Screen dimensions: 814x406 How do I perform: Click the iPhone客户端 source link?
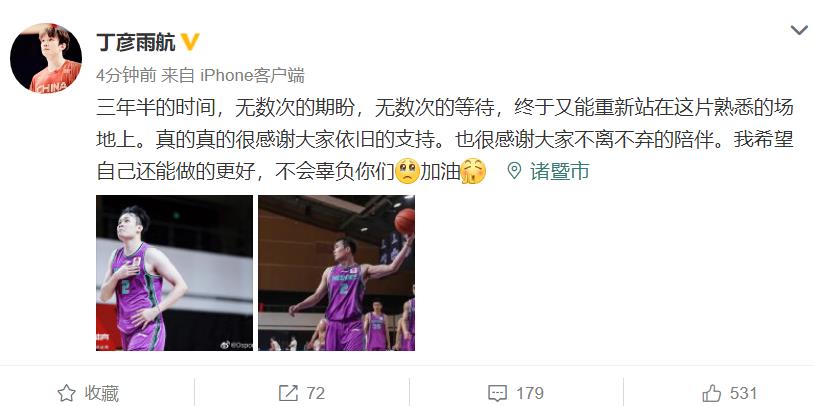coord(252,76)
